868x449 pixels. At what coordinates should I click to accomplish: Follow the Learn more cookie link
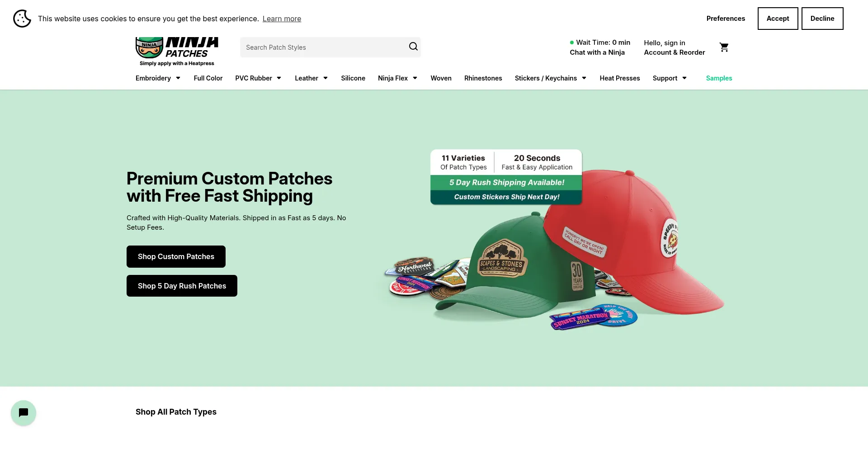click(x=282, y=19)
